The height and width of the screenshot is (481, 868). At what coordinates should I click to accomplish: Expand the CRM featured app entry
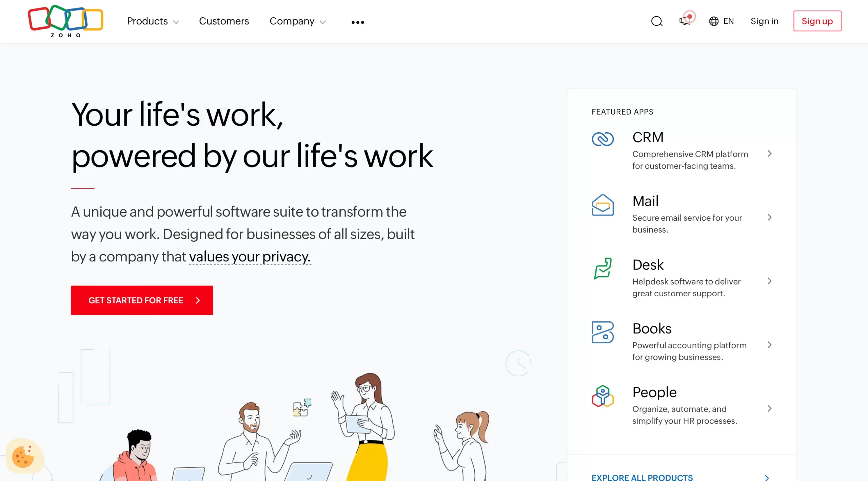click(x=770, y=154)
